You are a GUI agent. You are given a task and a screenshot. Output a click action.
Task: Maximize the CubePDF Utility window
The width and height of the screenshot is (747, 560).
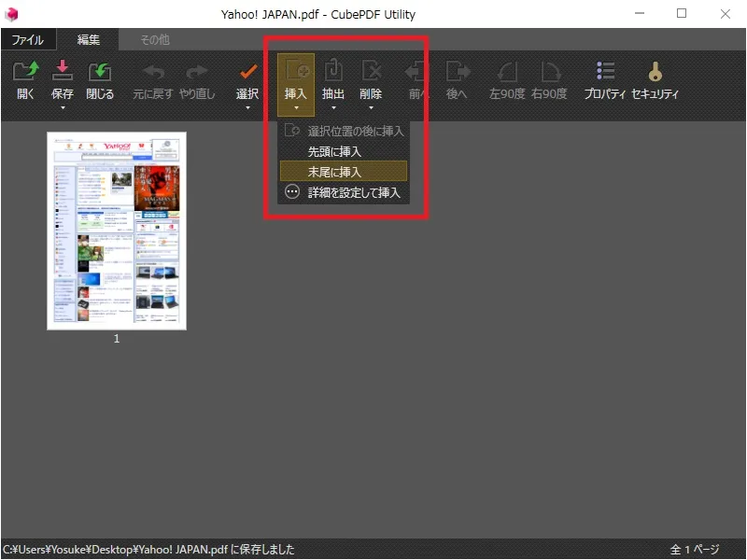[x=682, y=14]
